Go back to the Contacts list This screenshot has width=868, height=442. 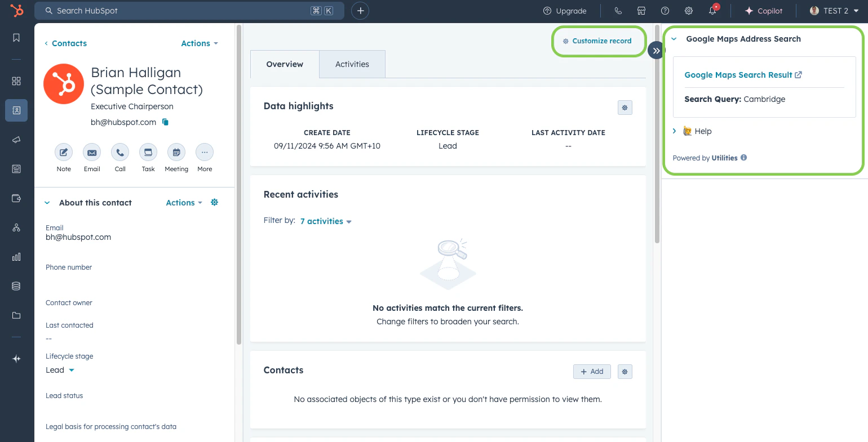tap(65, 43)
